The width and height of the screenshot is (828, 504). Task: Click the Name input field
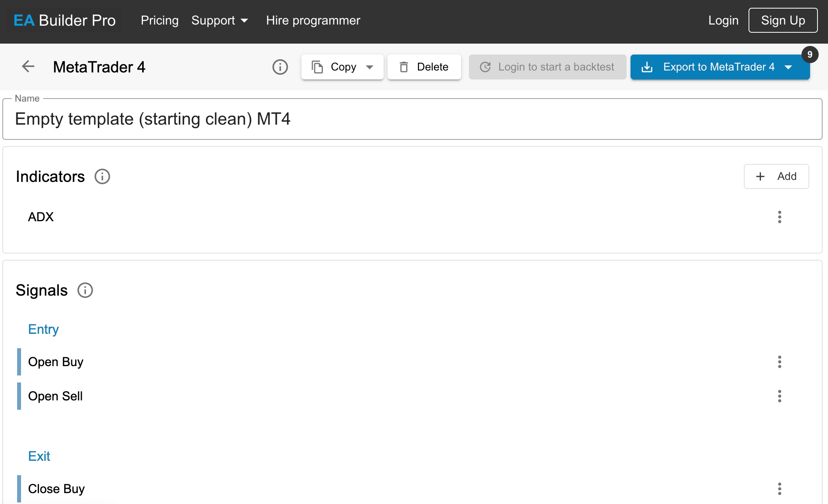click(x=412, y=119)
